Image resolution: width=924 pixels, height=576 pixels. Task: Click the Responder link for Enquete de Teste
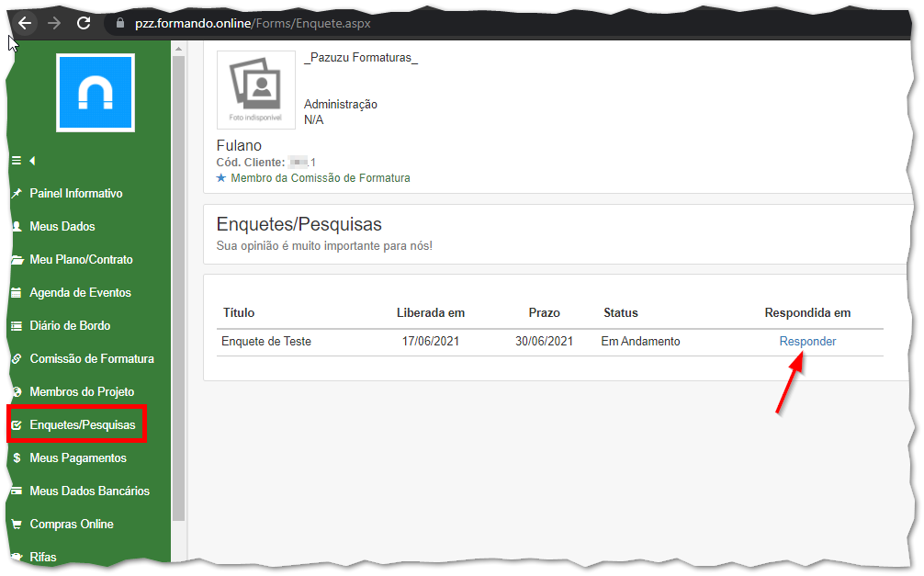coord(807,341)
